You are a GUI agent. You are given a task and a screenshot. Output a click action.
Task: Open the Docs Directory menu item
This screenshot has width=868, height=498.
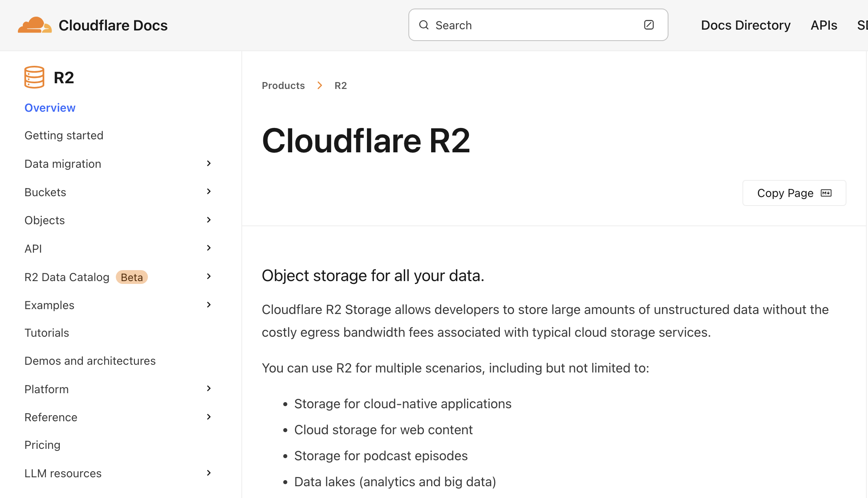[x=746, y=25]
